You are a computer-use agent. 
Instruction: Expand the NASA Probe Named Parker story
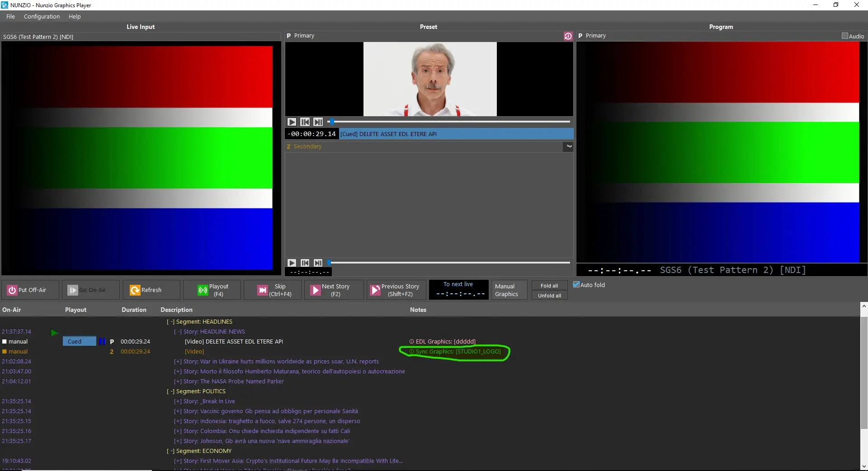pyautogui.click(x=178, y=382)
